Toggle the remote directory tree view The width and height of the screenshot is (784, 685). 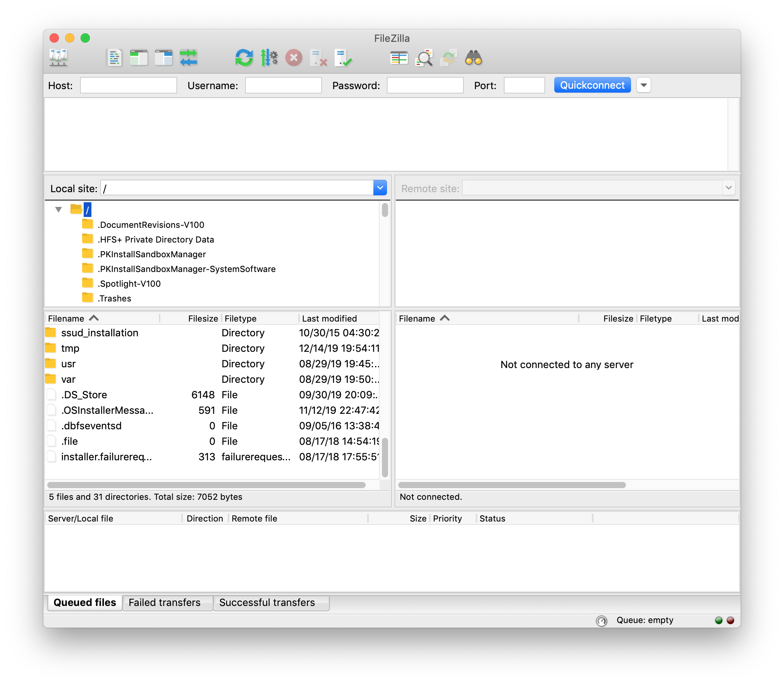(163, 58)
